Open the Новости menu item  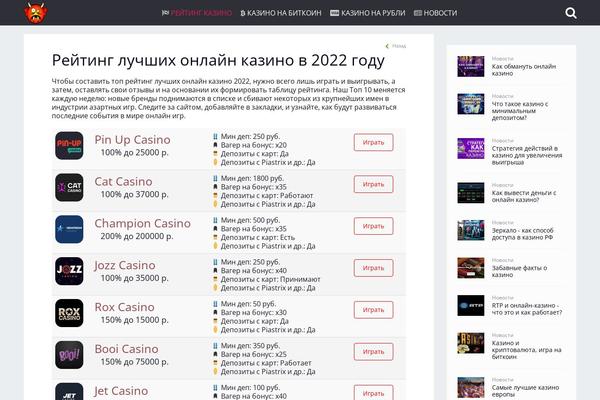click(435, 13)
